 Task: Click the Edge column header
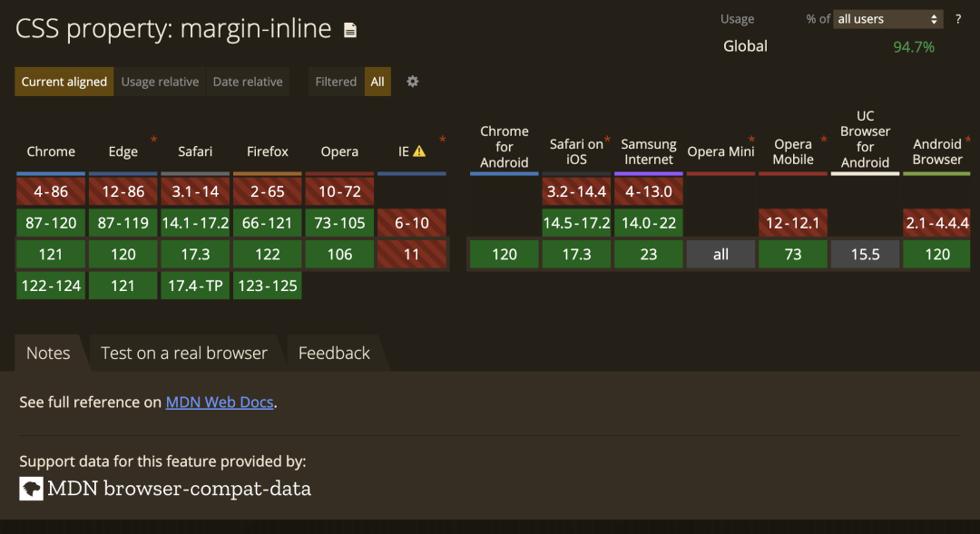click(x=123, y=151)
